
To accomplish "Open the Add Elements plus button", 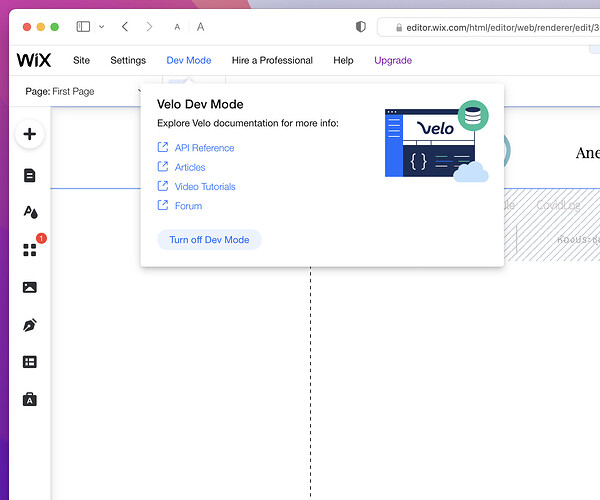I will pyautogui.click(x=29, y=134).
